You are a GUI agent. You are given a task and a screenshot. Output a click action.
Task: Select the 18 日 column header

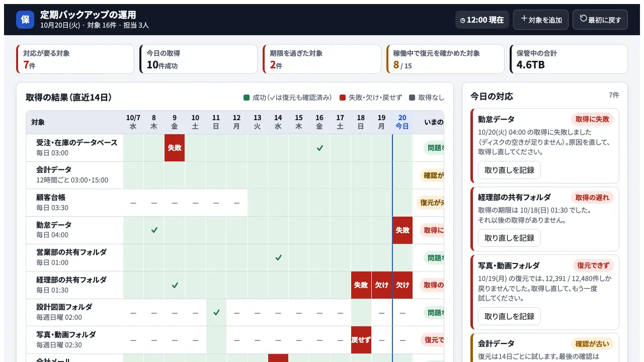tap(361, 122)
